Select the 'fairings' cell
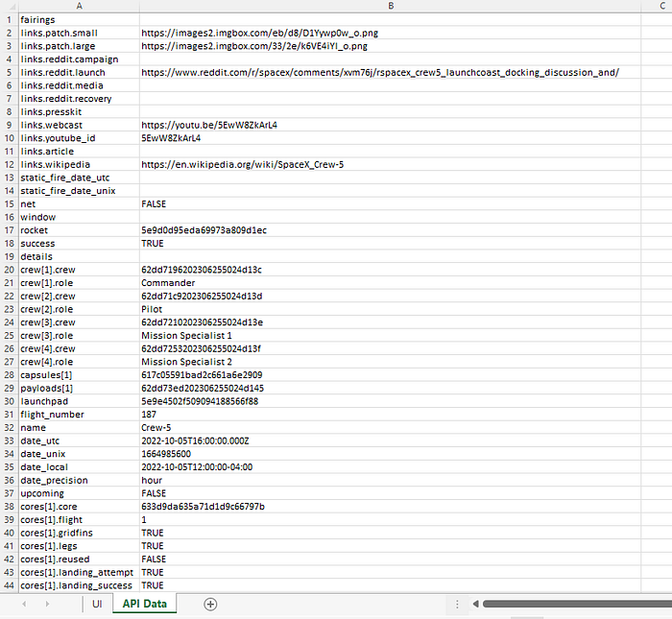Viewport: 672px width, 619px height. (80, 20)
